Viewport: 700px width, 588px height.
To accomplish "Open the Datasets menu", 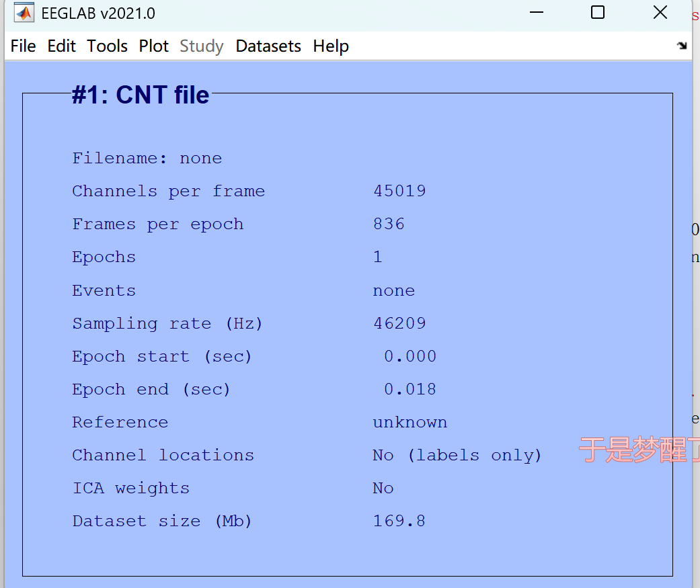I will click(x=268, y=46).
